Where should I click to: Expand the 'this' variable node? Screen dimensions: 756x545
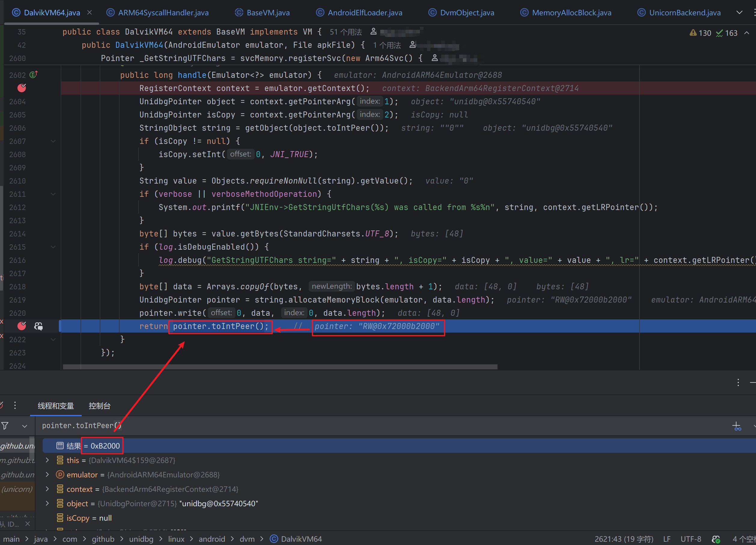47,460
